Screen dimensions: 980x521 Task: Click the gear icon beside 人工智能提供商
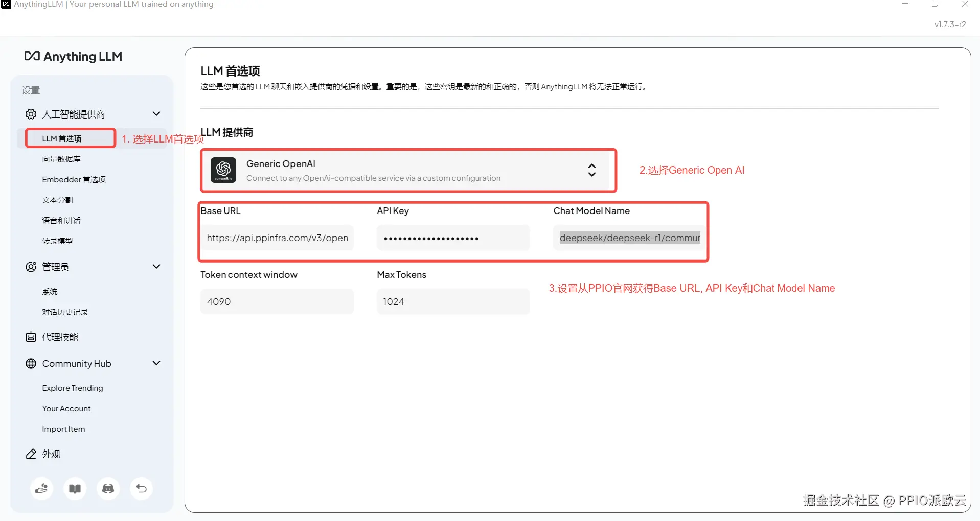point(31,114)
